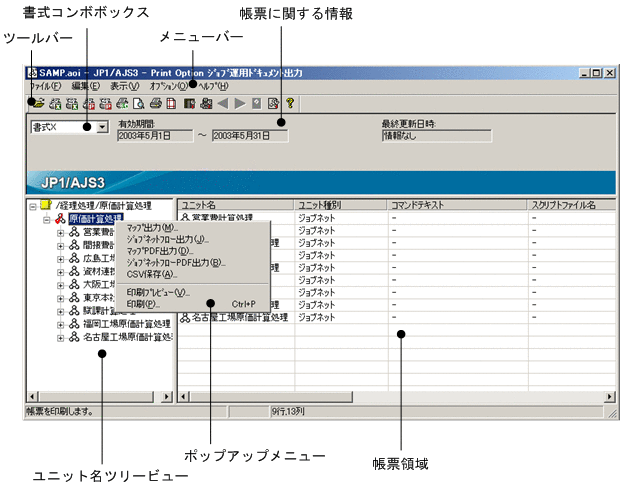Click the table's horizontal scrollbar thumb
Screen dimensions: 623x488
[x=271, y=396]
